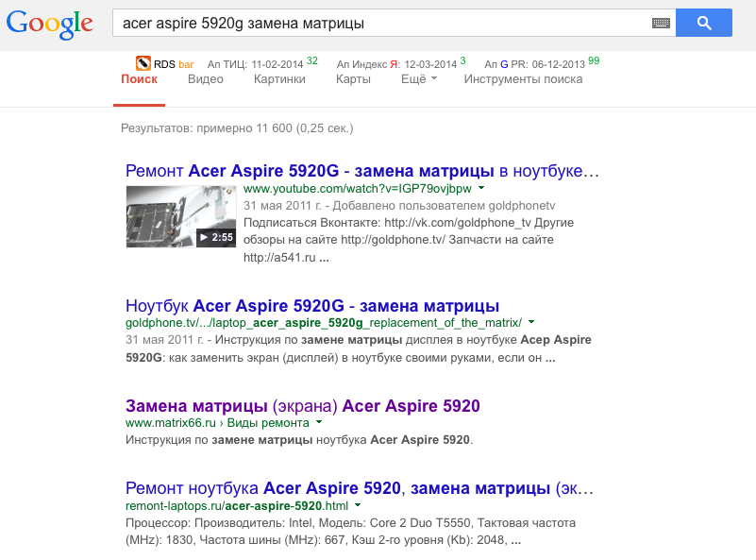Click snippet Процессор: Производитель: Intel line
Viewport: 756px width, 560px height.
tap(350, 523)
